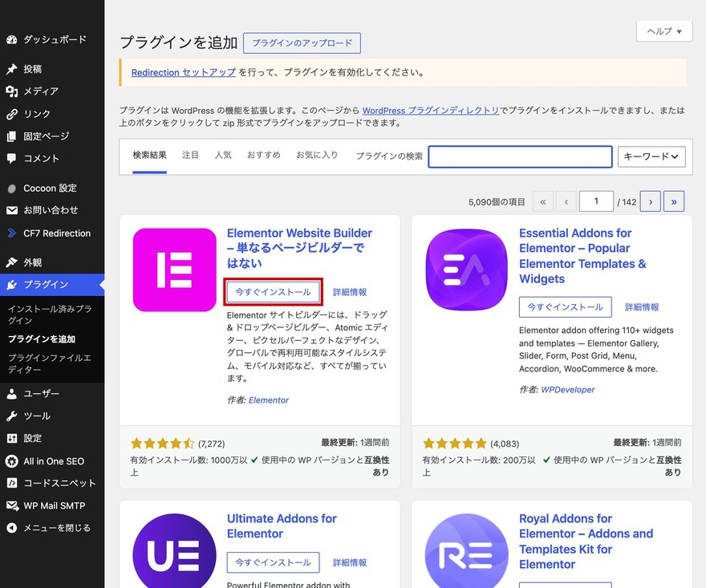Open 詳細情報 for Ultimate Addons
Screen dimensions: 706x588
pyautogui.click(x=350, y=562)
